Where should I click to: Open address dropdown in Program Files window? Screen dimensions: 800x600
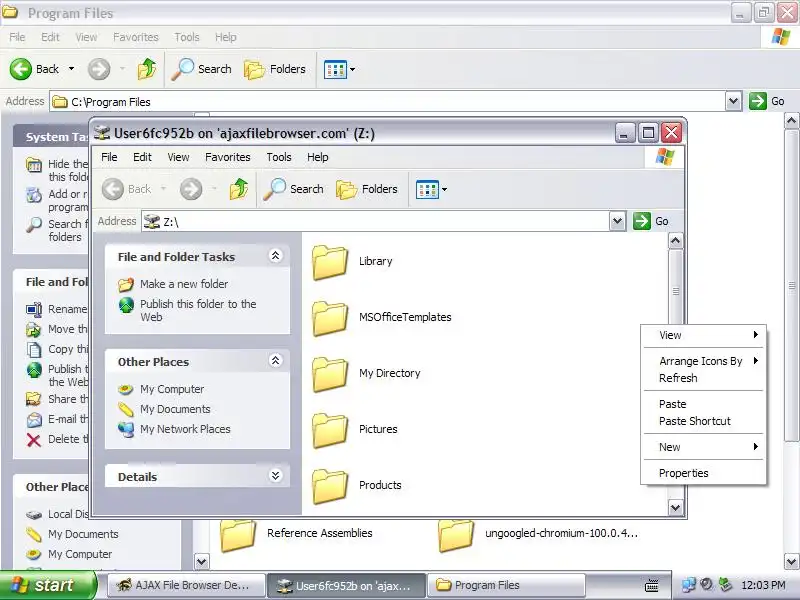(733, 101)
